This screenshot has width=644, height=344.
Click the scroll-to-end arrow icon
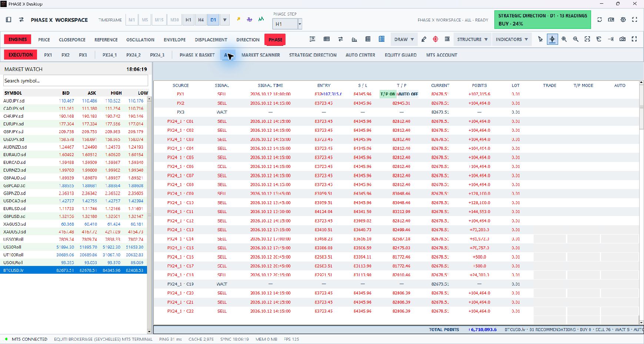point(611,39)
